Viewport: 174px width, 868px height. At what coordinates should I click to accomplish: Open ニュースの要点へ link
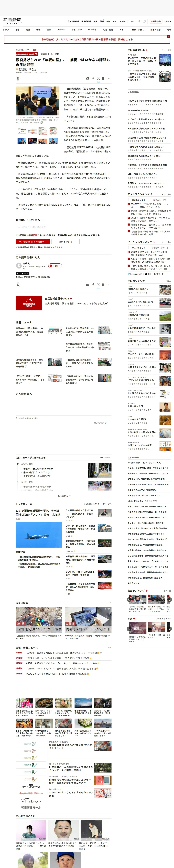coord(104,458)
